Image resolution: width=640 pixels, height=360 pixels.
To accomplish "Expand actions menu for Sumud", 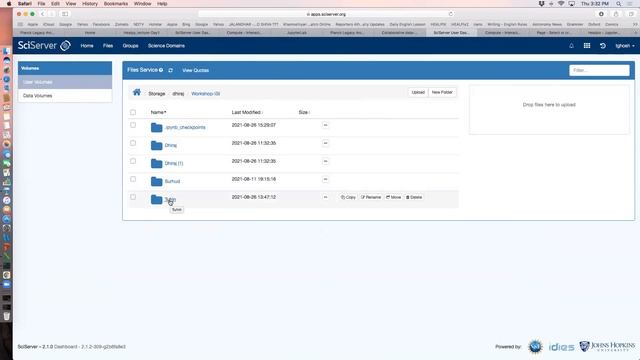I will (325, 179).
